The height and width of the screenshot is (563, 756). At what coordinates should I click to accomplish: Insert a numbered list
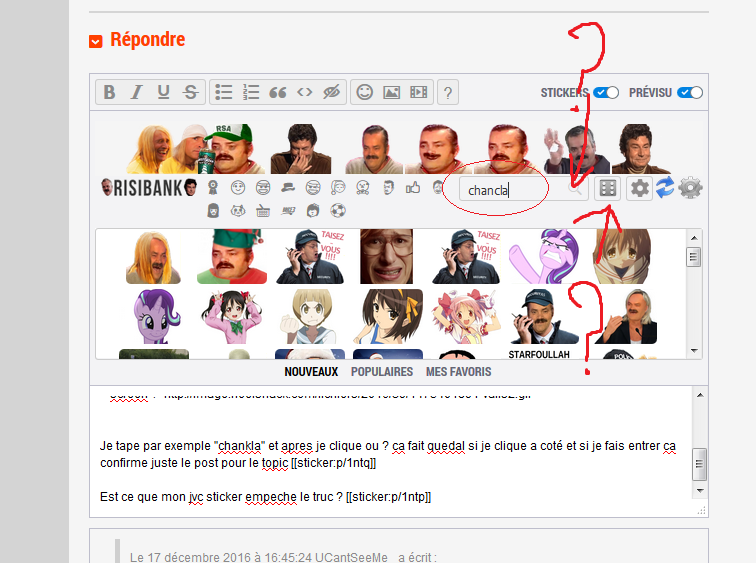coord(251,92)
